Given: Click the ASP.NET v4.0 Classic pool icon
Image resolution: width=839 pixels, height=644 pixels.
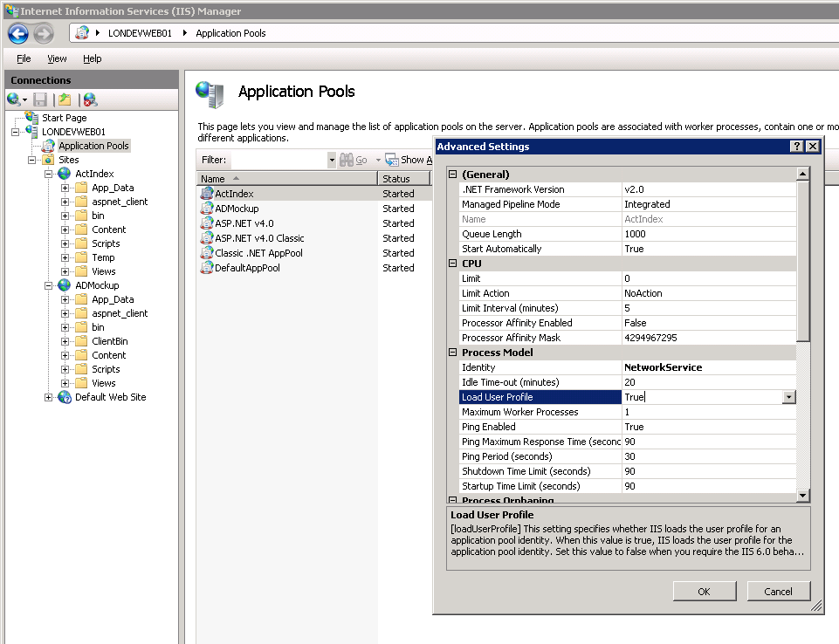Looking at the screenshot, I should pos(207,238).
